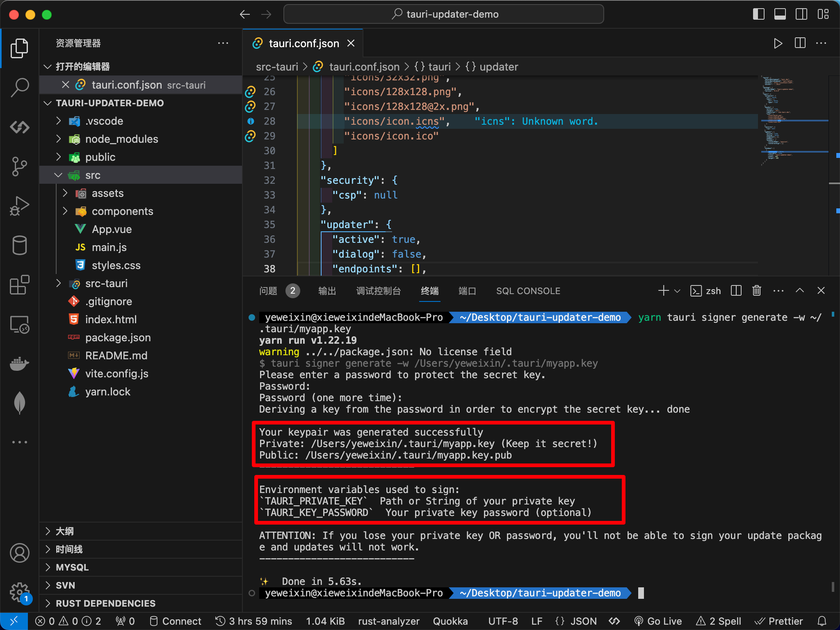Click the Run play icon in editor toolbar
The height and width of the screenshot is (630, 840).
(x=778, y=43)
